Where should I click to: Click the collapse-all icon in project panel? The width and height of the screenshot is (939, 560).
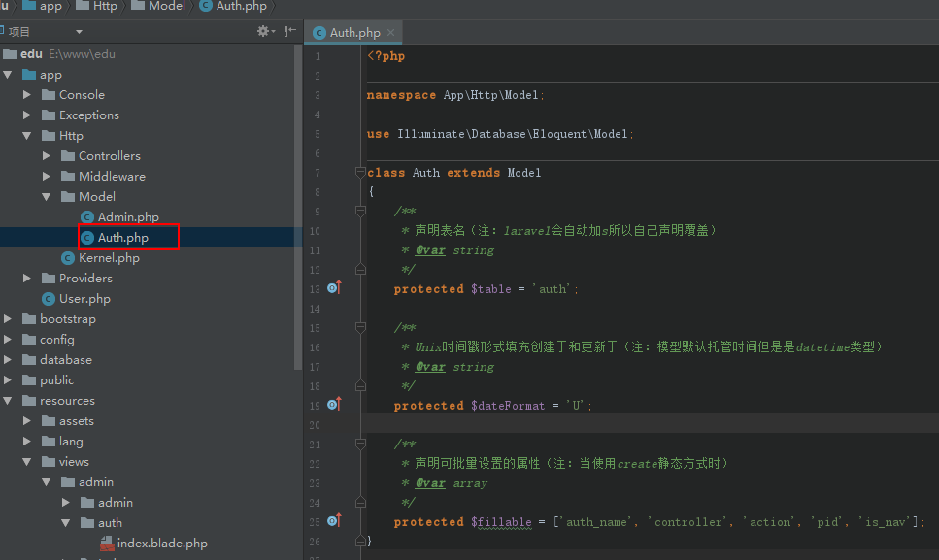point(289,31)
